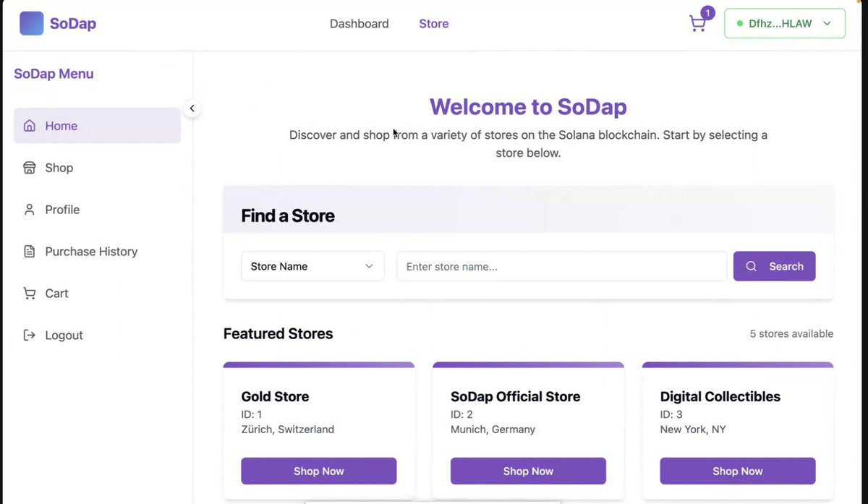Click Shop Now on Digital Collectibles
The image size is (868, 504).
[737, 471]
